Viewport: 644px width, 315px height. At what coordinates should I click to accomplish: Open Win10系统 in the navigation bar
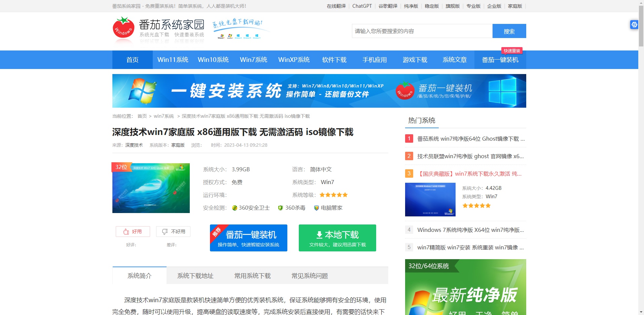pos(213,60)
